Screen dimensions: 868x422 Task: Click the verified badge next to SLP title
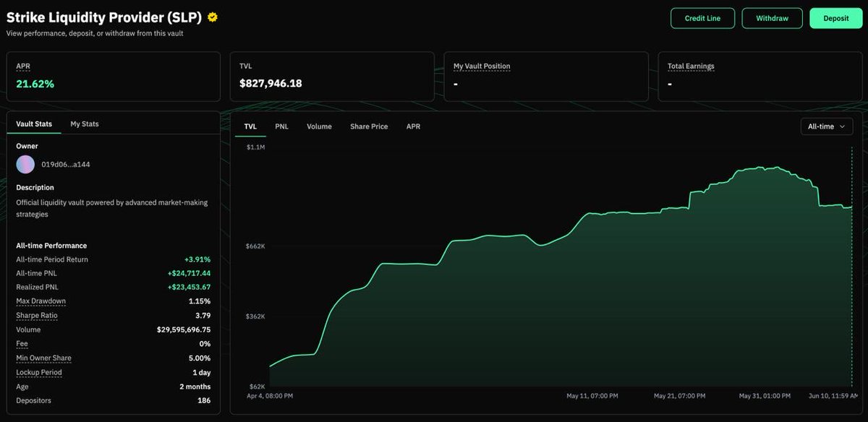(x=213, y=17)
